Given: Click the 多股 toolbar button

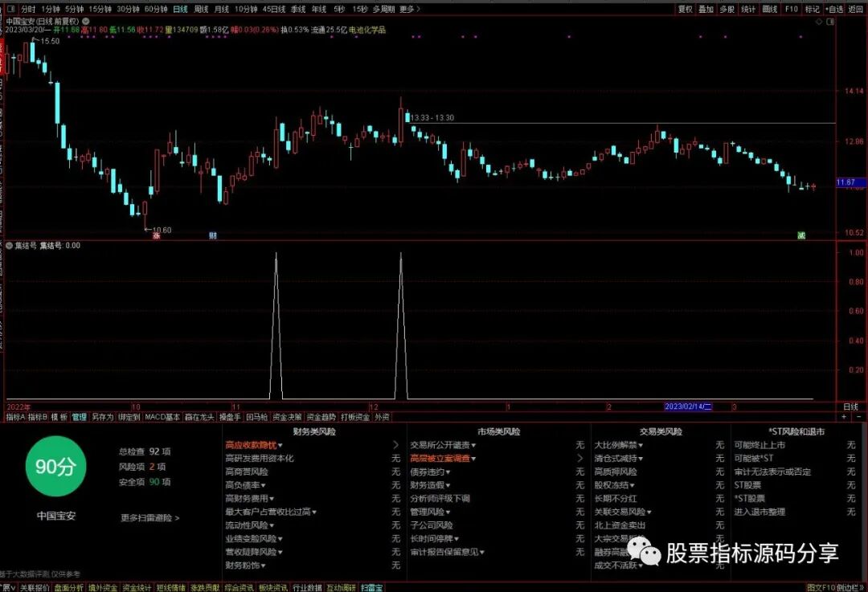Looking at the screenshot, I should (x=727, y=10).
